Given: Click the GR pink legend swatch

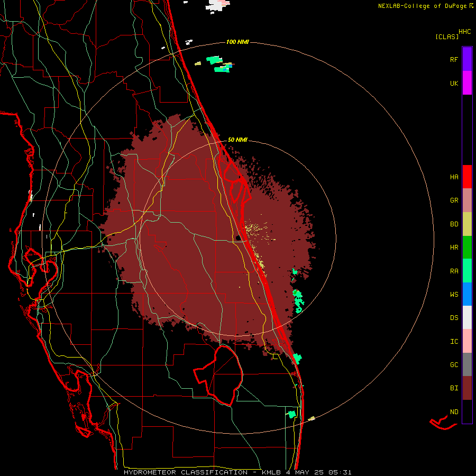Looking at the screenshot, I should [x=467, y=200].
